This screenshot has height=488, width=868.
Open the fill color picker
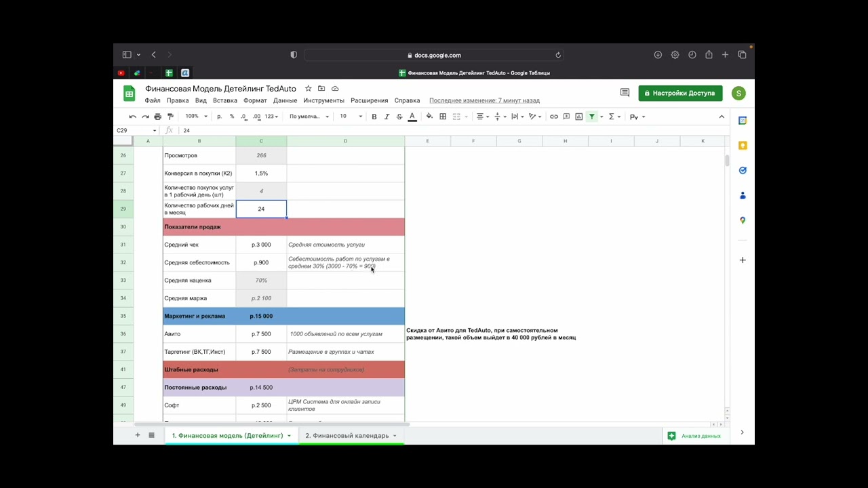pyautogui.click(x=429, y=117)
